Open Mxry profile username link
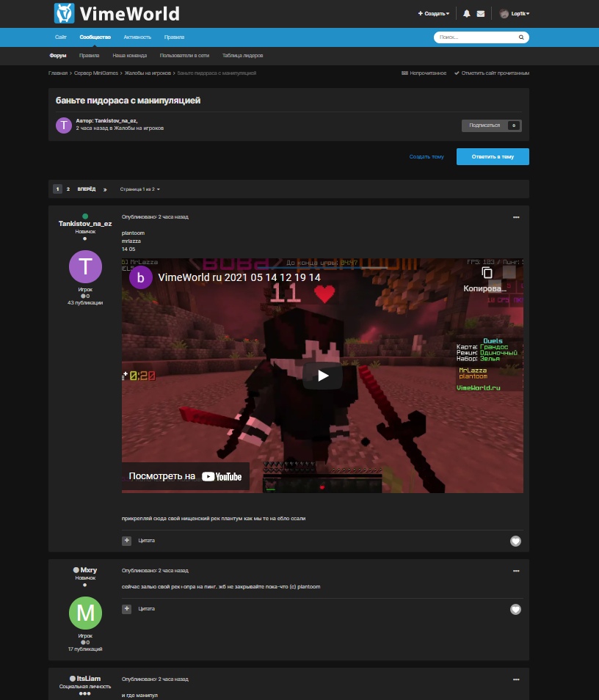Image resolution: width=599 pixels, height=700 pixels. pos(88,570)
